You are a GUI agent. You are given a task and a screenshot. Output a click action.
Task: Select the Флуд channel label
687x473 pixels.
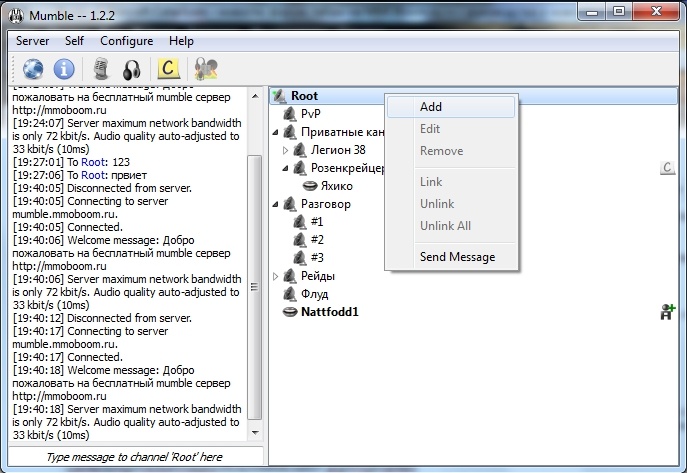(315, 294)
